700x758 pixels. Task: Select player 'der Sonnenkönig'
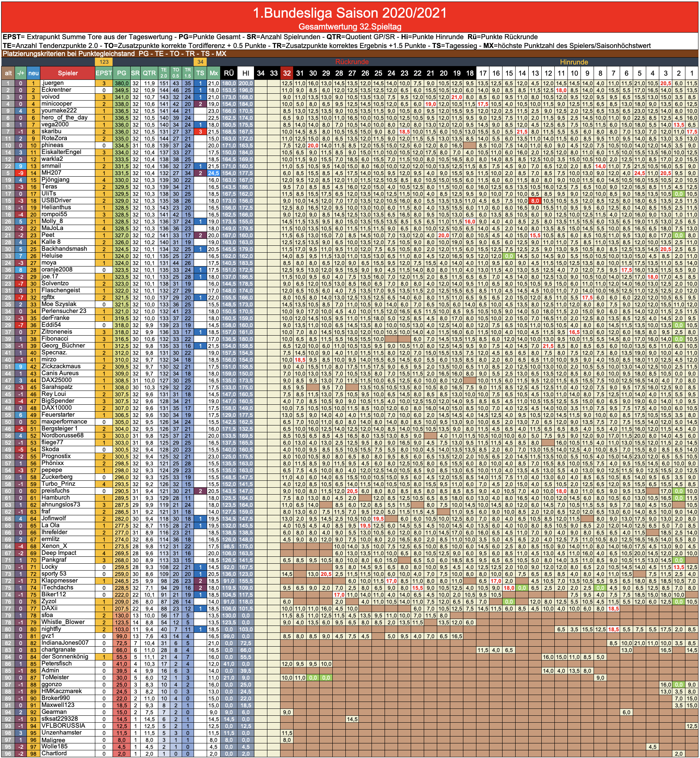[x=68, y=657]
